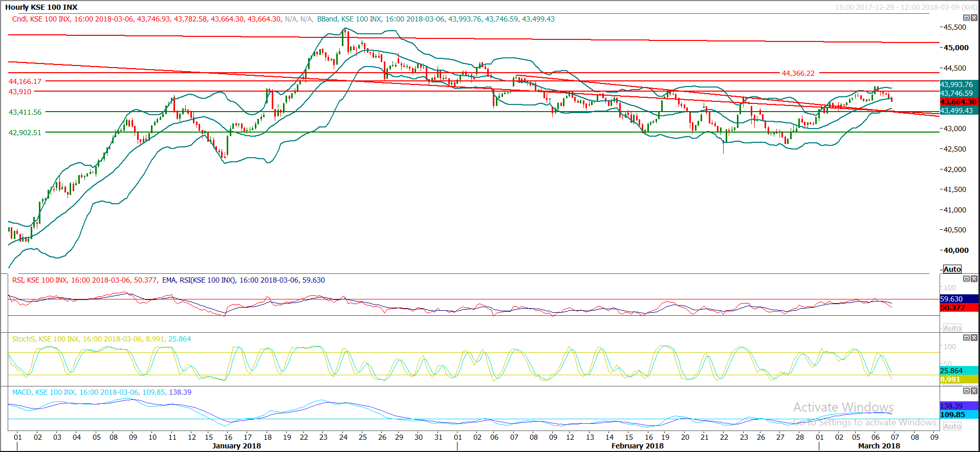
Task: Click the 8.991 stochastic value tag
Action: pyautogui.click(x=960, y=379)
